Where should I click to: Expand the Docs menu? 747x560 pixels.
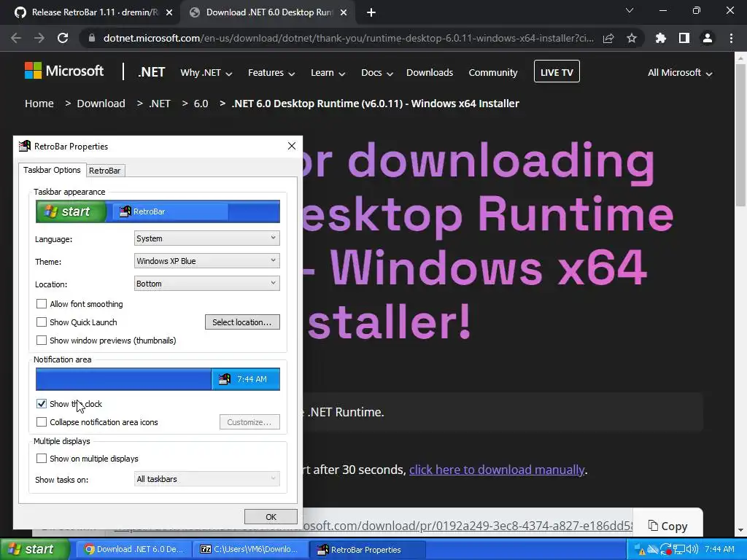377,72
